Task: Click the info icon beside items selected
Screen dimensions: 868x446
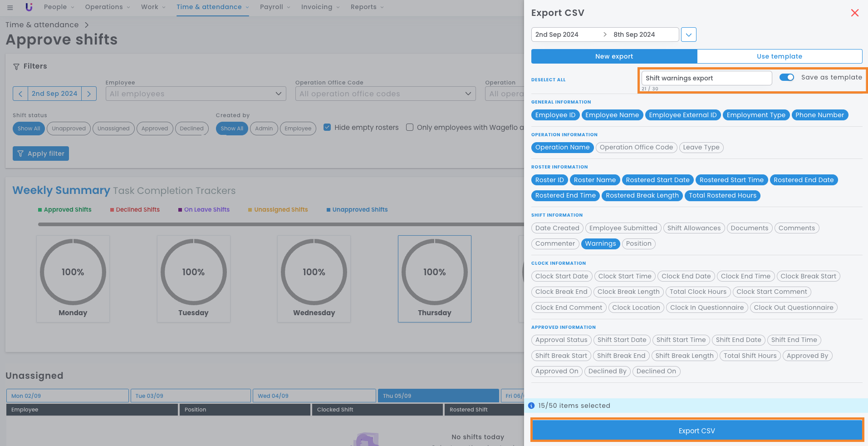Action: click(x=531, y=406)
